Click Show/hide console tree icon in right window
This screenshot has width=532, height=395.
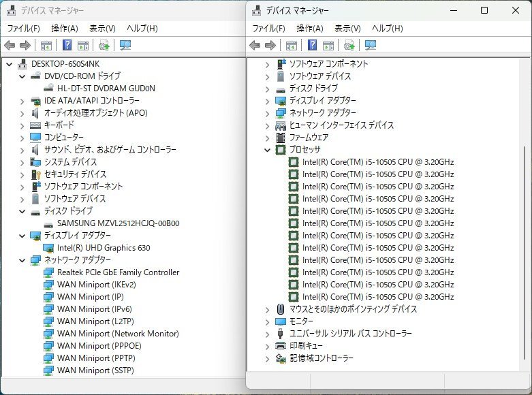pos(291,46)
